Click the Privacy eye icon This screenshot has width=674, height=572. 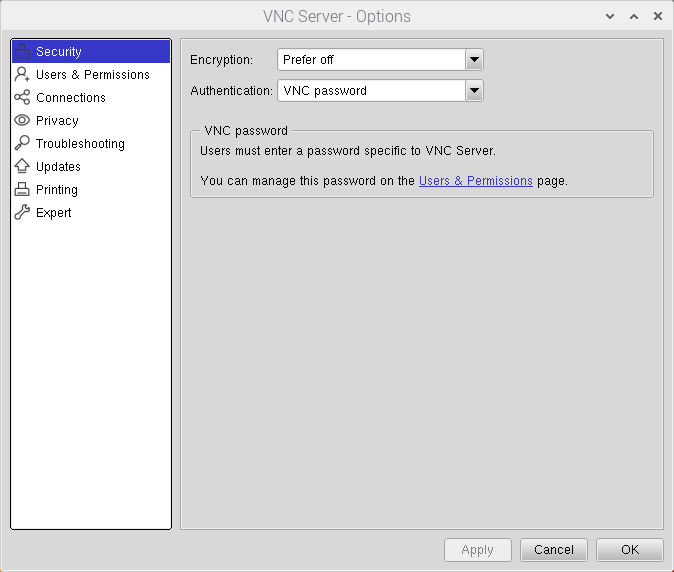(x=22, y=120)
